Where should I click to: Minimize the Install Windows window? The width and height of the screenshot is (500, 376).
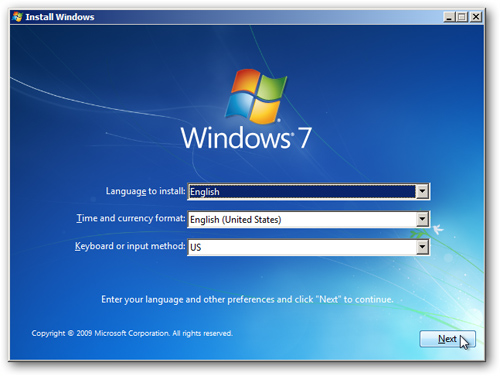click(449, 17)
